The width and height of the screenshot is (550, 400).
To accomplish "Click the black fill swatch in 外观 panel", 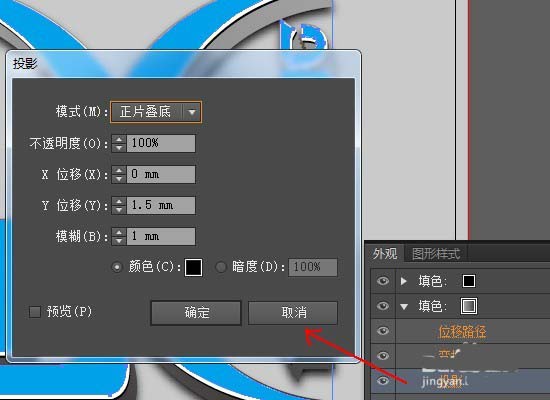I will [469, 281].
